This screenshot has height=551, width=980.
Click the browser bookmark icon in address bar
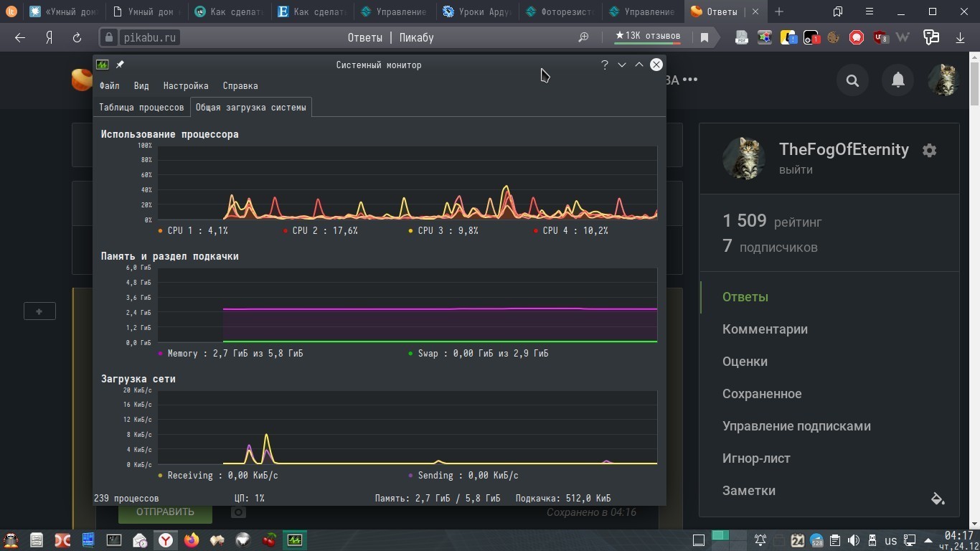tap(705, 38)
